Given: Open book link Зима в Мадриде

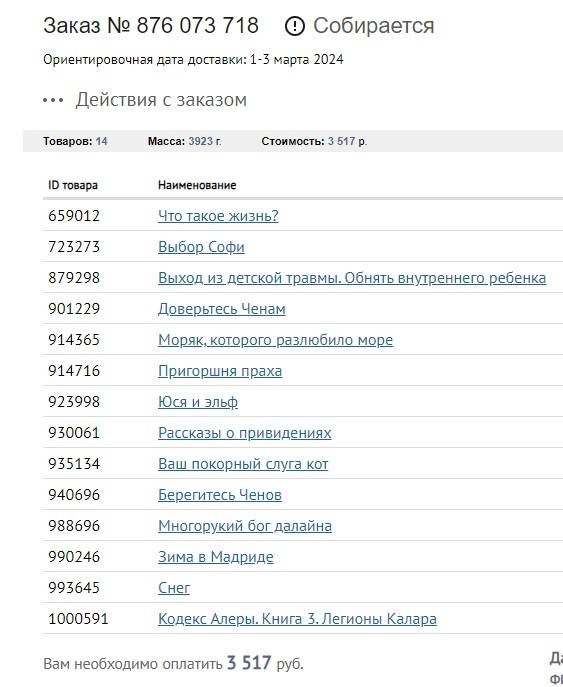Looking at the screenshot, I should pos(216,557).
